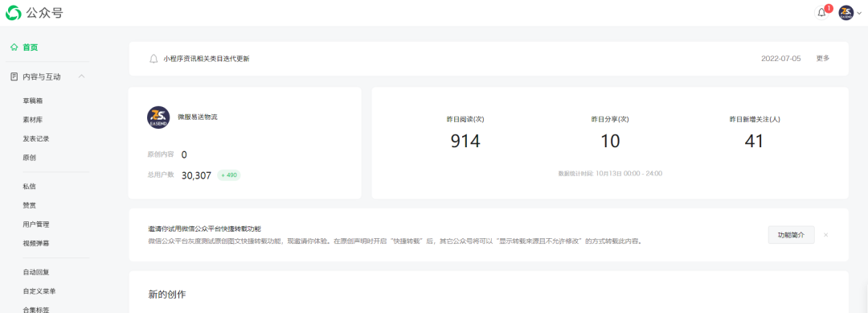868x313 pixels.
Task: Click the account avatar in top bar
Action: (845, 13)
